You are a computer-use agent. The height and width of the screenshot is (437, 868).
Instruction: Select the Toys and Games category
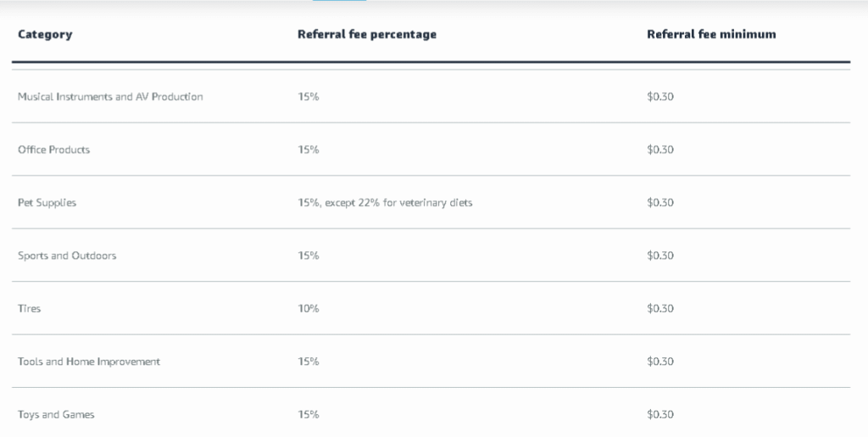(56, 415)
